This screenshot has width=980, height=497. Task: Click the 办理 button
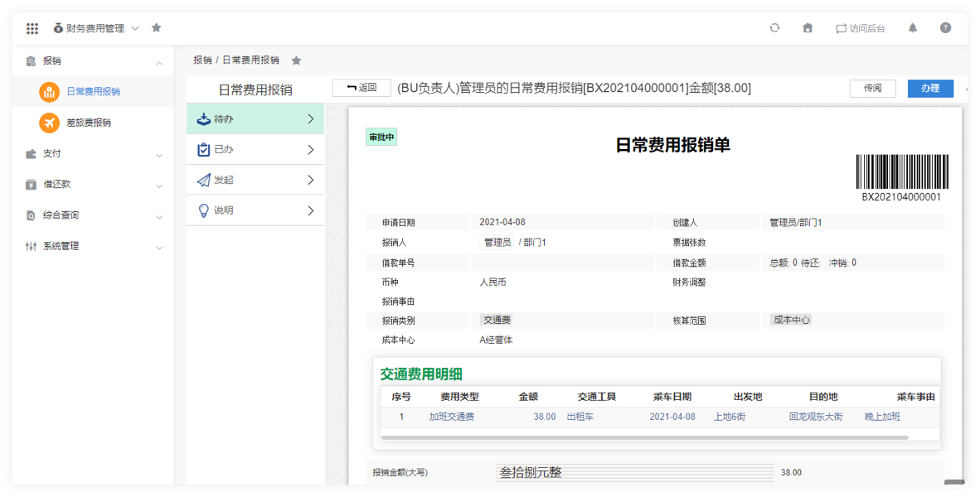coord(930,88)
